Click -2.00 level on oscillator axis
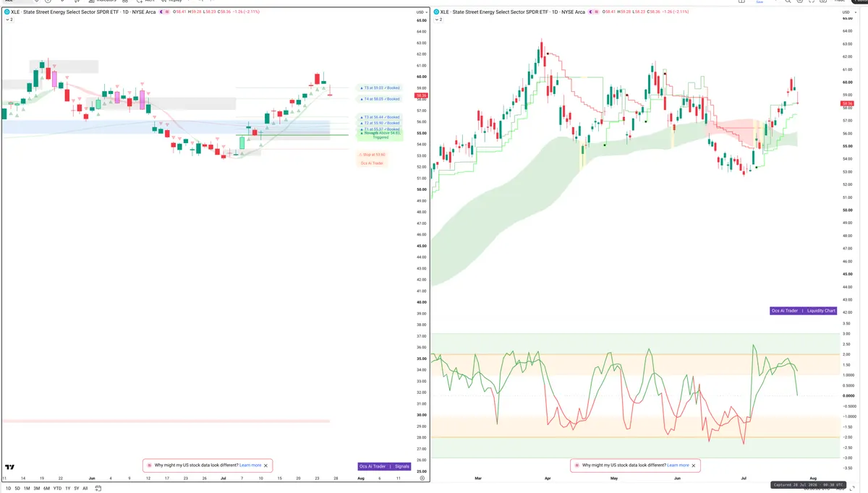The width and height of the screenshot is (868, 493). [x=846, y=437]
